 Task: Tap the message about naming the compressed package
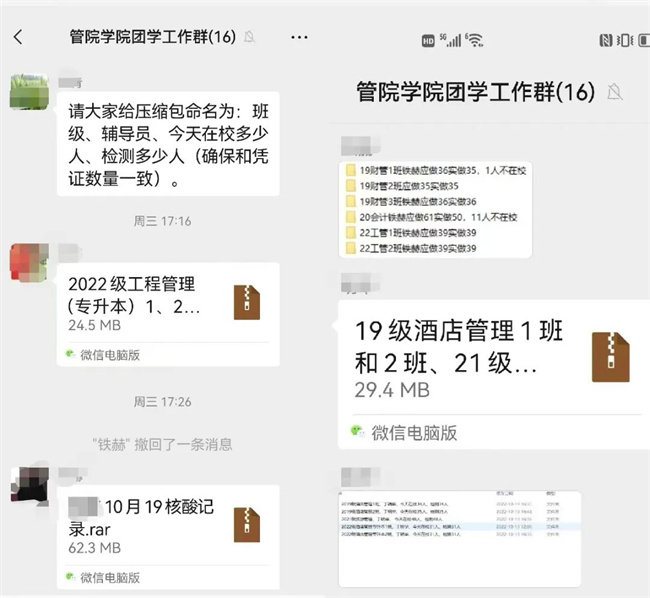[x=167, y=145]
